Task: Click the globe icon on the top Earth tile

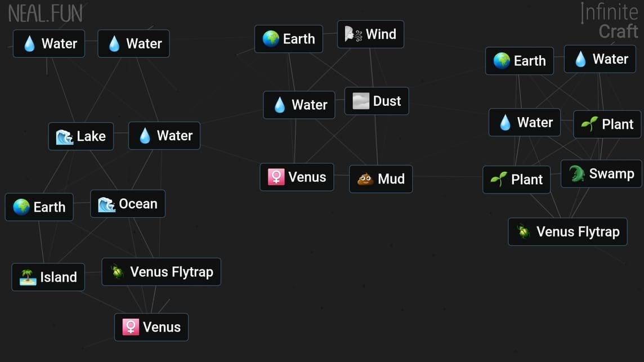Action: click(x=271, y=39)
